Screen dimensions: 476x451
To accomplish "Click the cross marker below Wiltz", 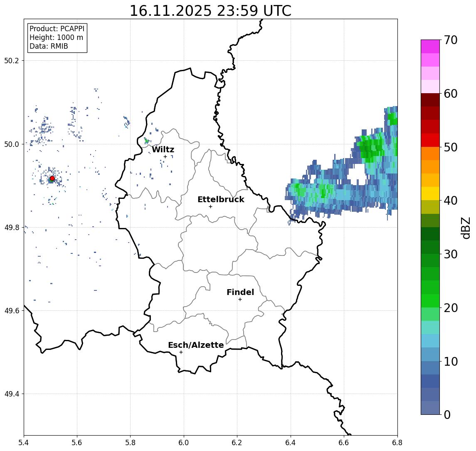I will [x=165, y=156].
